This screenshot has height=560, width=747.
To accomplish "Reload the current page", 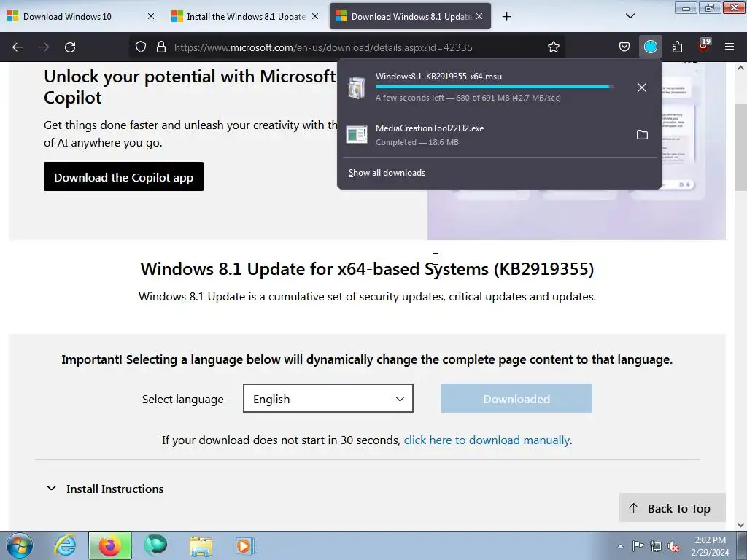I will (x=70, y=47).
